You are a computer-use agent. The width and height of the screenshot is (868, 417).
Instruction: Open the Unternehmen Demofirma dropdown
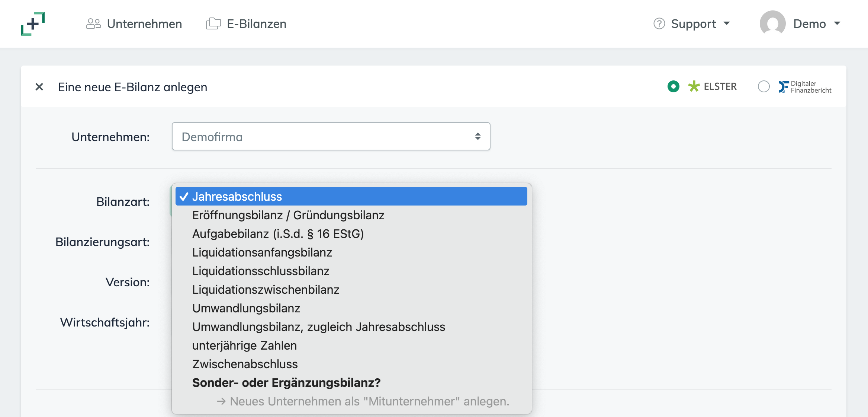(x=331, y=137)
